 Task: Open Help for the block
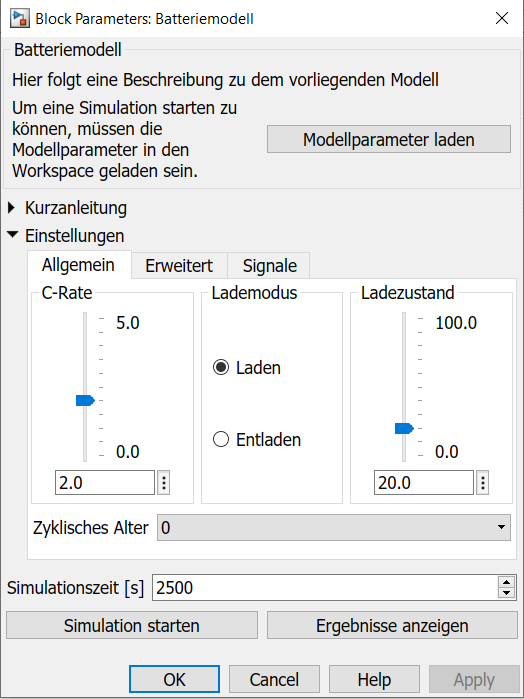(x=374, y=679)
